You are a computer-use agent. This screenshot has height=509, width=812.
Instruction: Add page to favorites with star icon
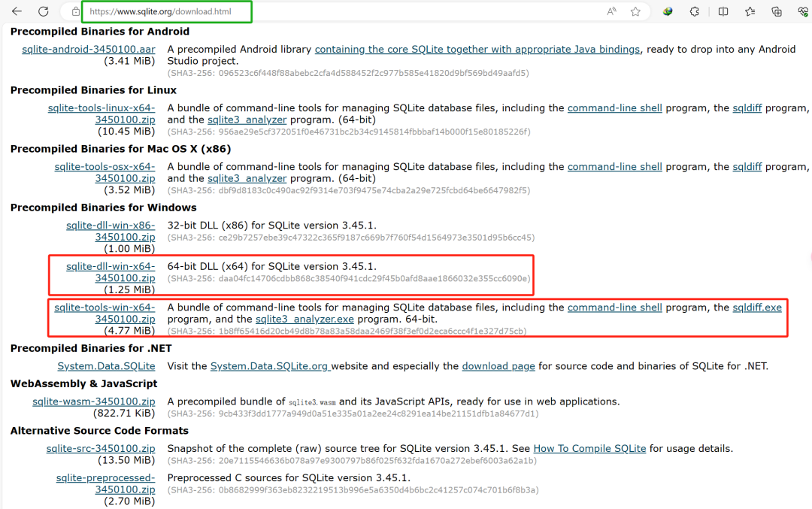point(635,11)
